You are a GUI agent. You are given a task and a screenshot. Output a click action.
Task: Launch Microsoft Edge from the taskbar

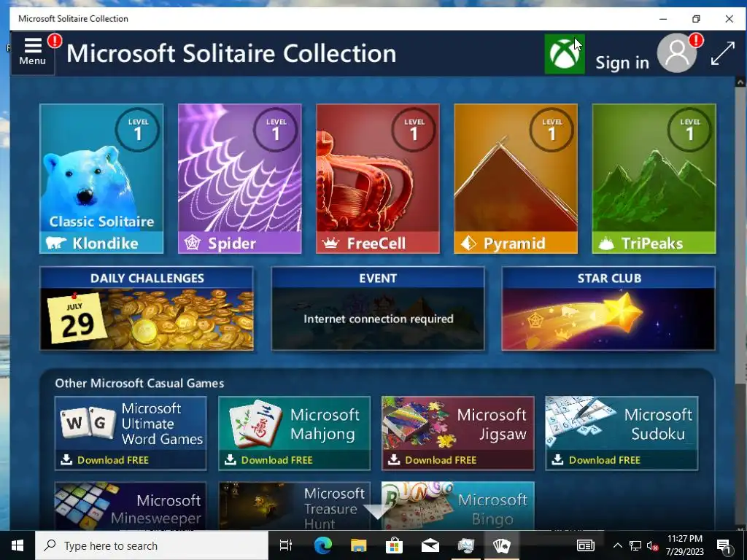[x=322, y=545]
